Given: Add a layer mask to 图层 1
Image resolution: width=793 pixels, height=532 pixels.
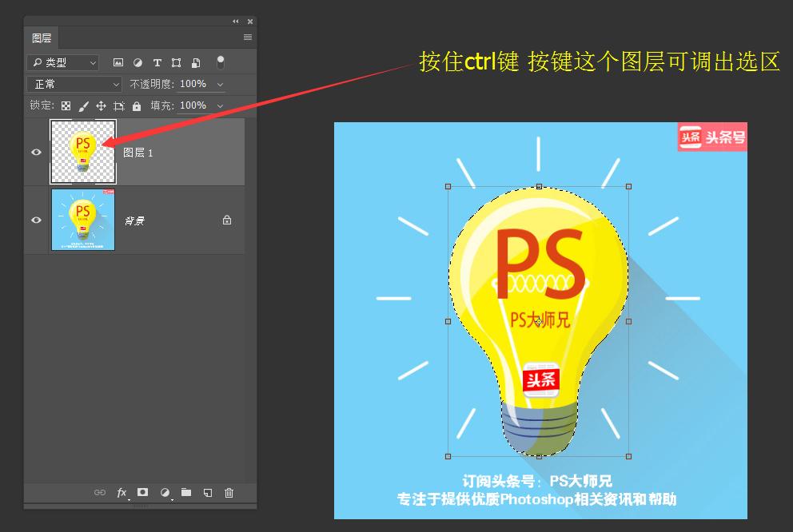Looking at the screenshot, I should (142, 493).
